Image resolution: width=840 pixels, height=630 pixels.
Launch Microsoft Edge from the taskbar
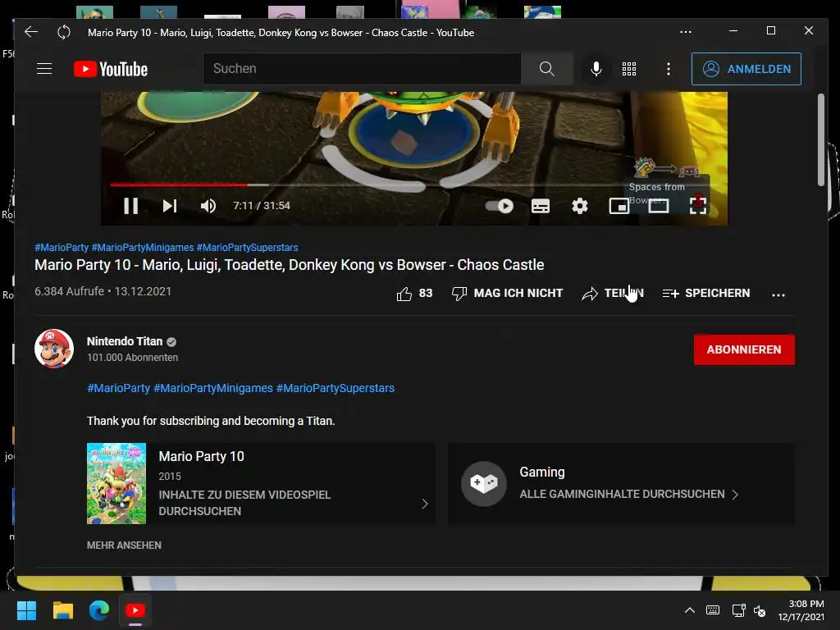tap(99, 610)
